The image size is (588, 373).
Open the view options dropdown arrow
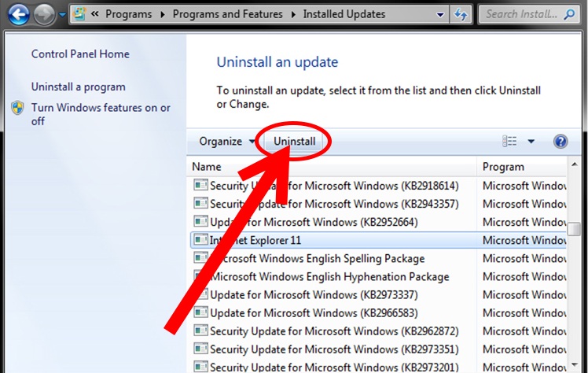pos(531,142)
